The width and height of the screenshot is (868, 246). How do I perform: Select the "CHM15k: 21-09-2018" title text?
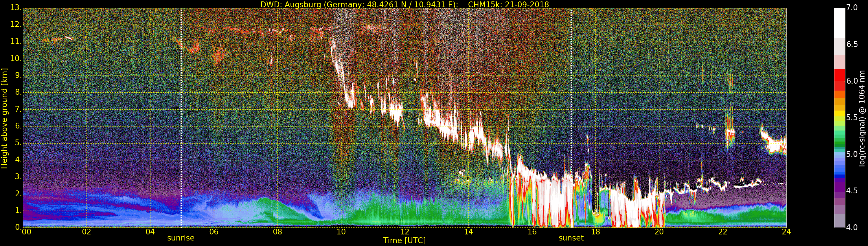coord(508,4)
